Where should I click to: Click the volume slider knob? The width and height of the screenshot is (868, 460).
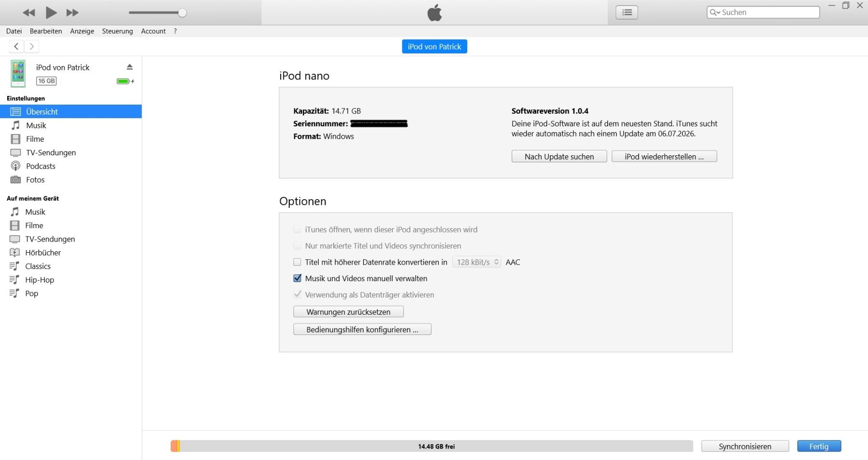click(182, 13)
